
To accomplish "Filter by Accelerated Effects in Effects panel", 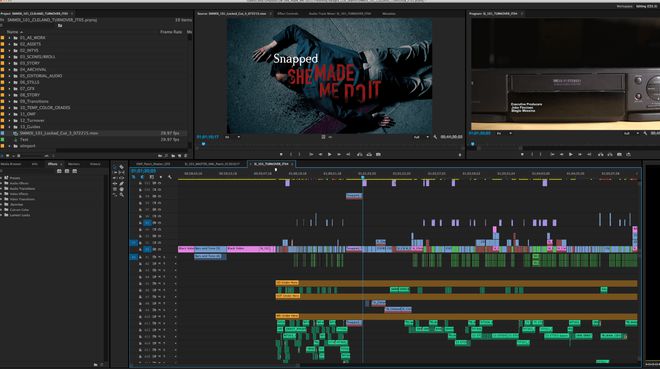I will point(59,171).
